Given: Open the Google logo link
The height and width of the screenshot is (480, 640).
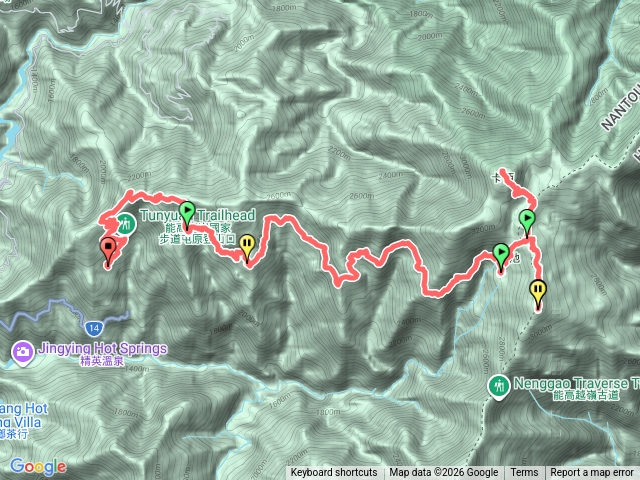Looking at the screenshot, I should click(x=38, y=467).
